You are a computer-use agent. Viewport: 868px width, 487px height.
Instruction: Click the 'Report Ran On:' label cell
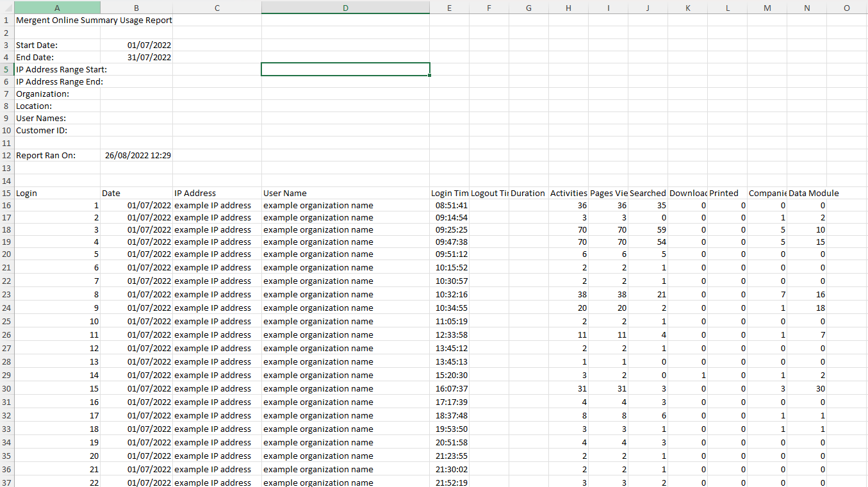pos(57,155)
